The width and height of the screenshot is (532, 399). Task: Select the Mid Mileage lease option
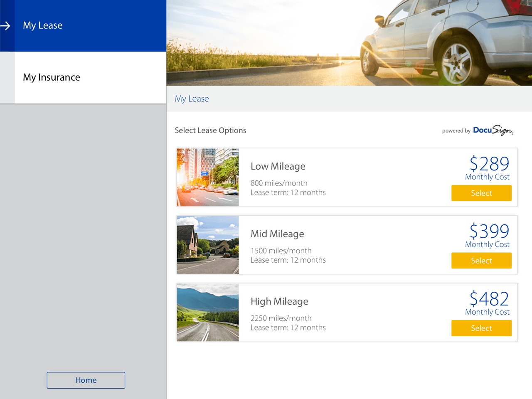click(481, 260)
